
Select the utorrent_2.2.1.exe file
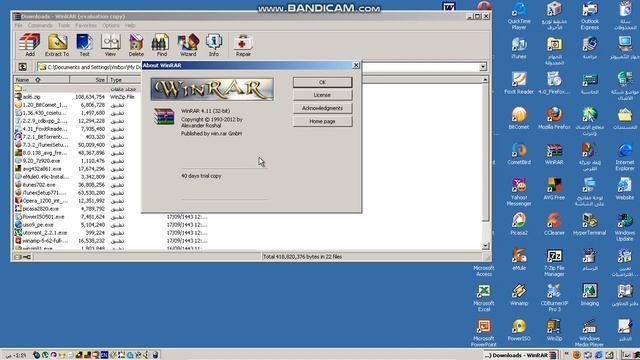(44, 233)
